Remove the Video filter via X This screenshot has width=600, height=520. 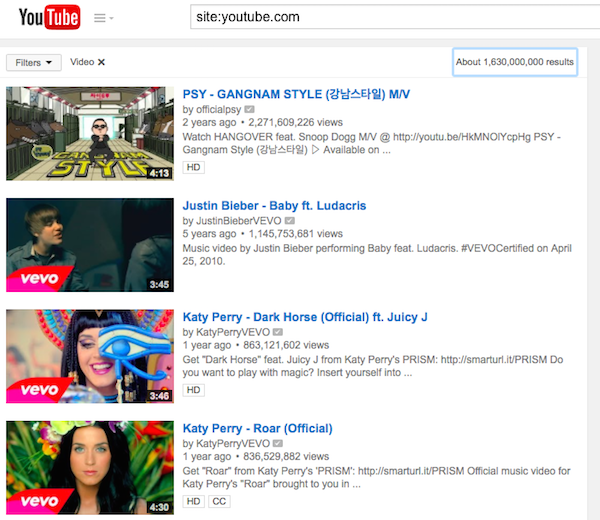(101, 62)
